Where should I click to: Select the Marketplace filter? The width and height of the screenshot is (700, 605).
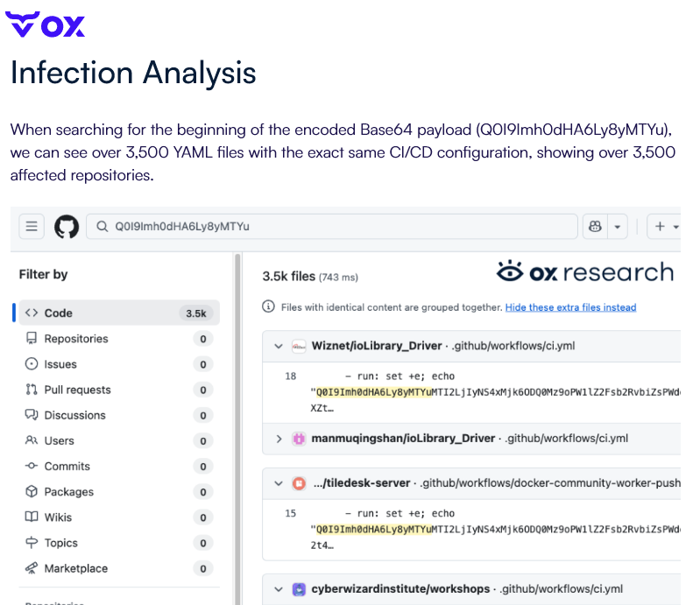[119, 568]
